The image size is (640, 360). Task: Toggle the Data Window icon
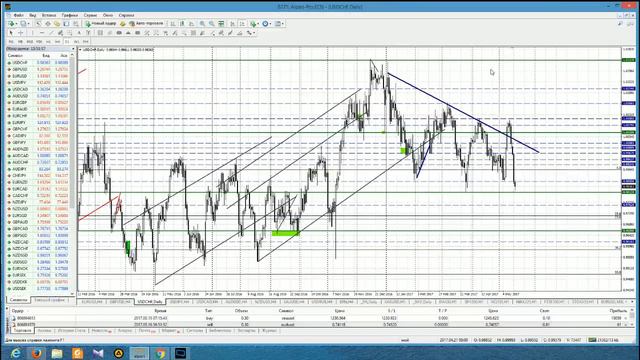click(x=48, y=24)
